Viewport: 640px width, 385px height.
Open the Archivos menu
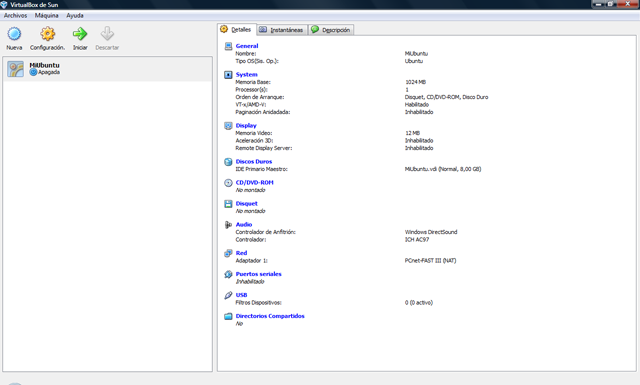[x=16, y=16]
